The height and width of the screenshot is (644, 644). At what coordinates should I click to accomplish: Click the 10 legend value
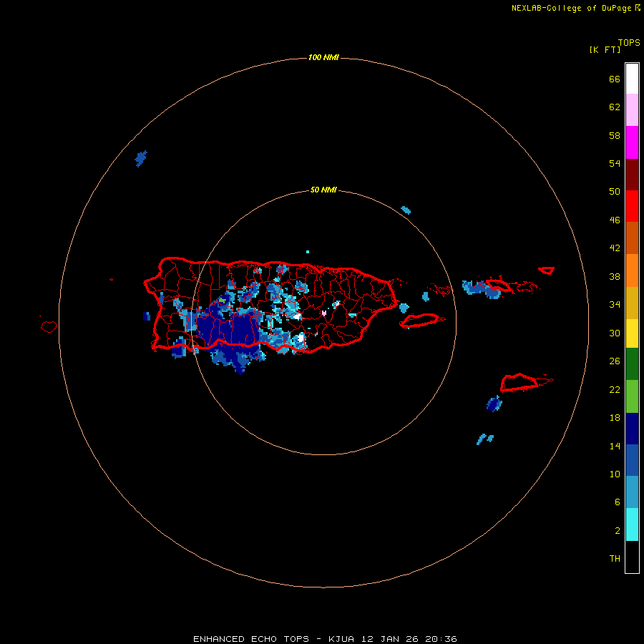click(615, 474)
